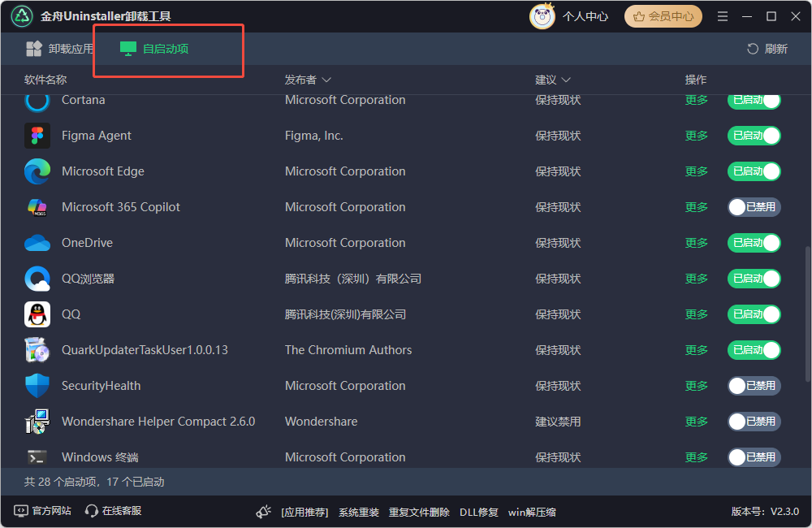This screenshot has width=812, height=528.
Task: Click the Microsoft Edge app icon
Action: [37, 171]
